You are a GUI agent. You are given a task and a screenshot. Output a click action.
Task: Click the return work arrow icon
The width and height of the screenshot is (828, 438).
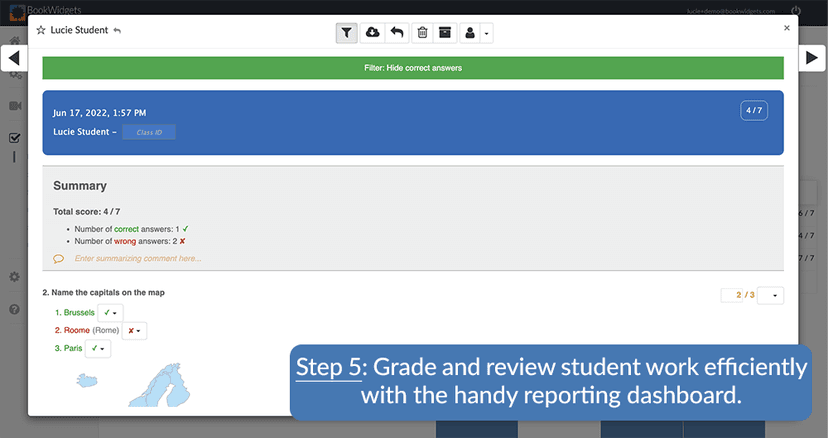(397, 33)
